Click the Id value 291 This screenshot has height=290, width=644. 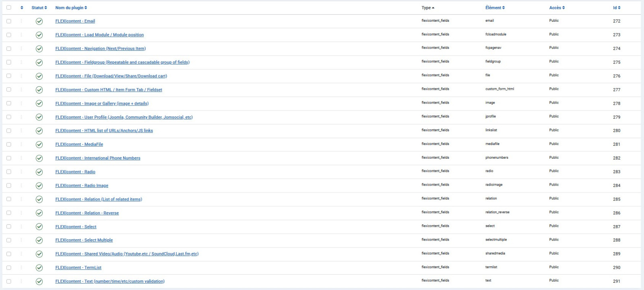(x=617, y=281)
